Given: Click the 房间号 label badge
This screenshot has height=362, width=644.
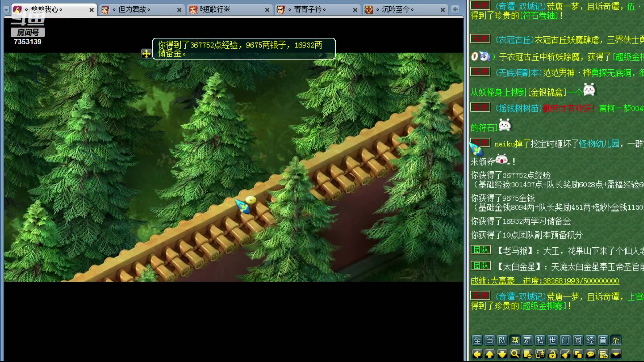Looking at the screenshot, I should [28, 32].
